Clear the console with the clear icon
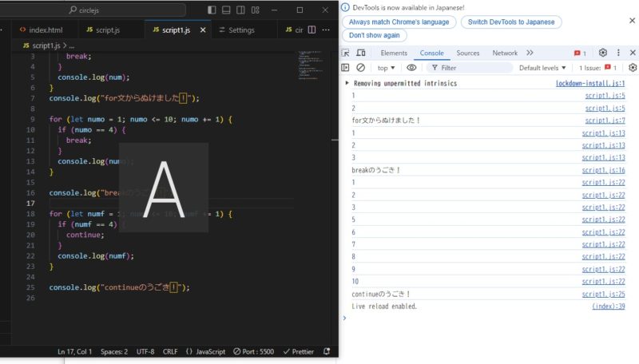Screen dimensions: 639x364 [361, 68]
